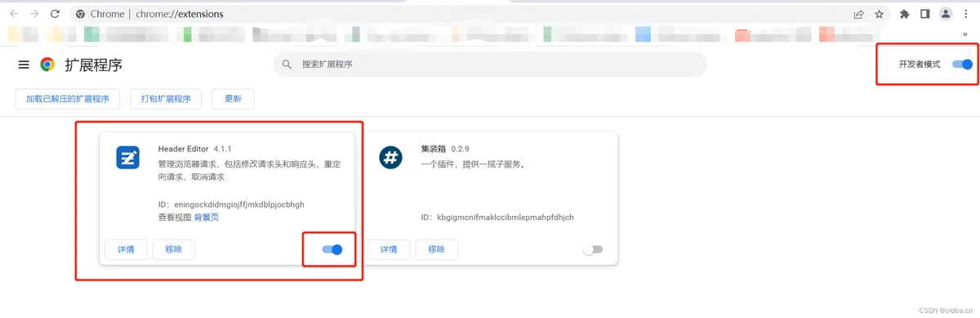Open the 背景页 view link
Image resolution: width=980 pixels, height=318 pixels.
pyautogui.click(x=207, y=217)
